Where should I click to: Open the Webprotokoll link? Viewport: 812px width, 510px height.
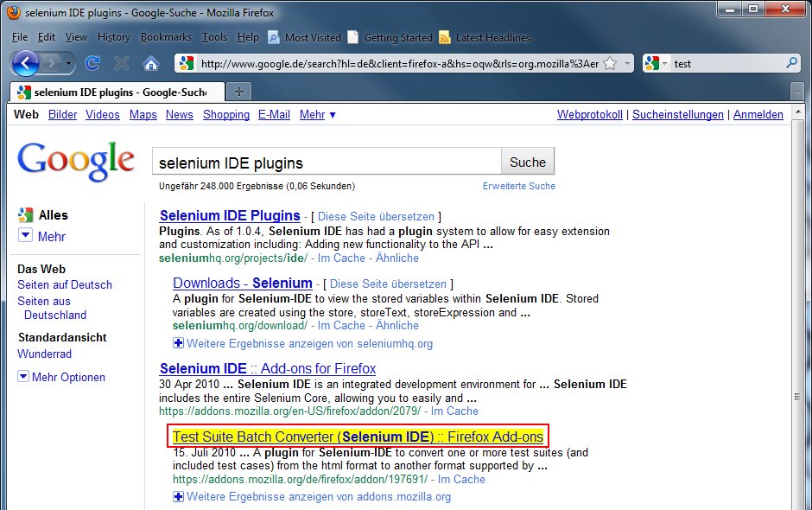click(x=590, y=115)
